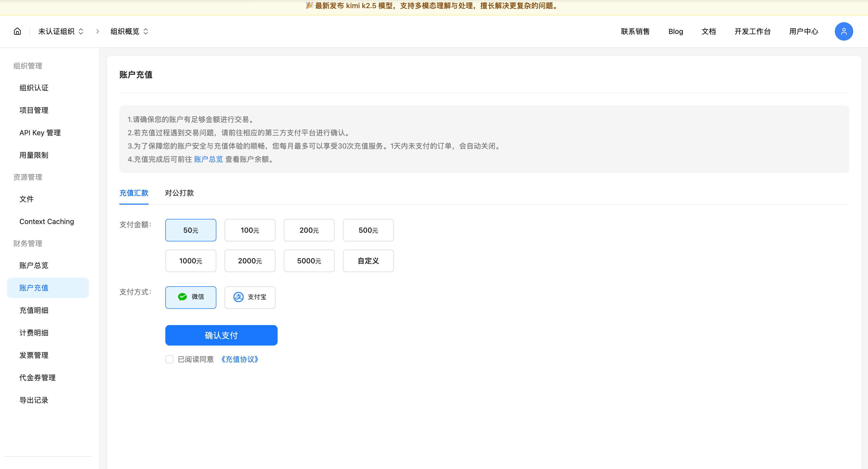Click the Alipay blue logo icon
868x469 pixels.
(238, 297)
